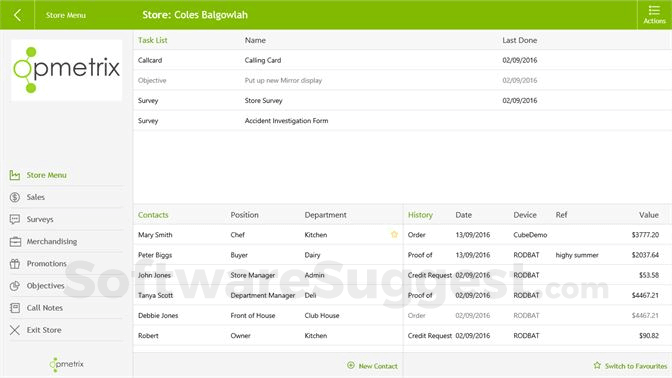The image size is (672, 378).
Task: Click the History heading
Action: (420, 215)
